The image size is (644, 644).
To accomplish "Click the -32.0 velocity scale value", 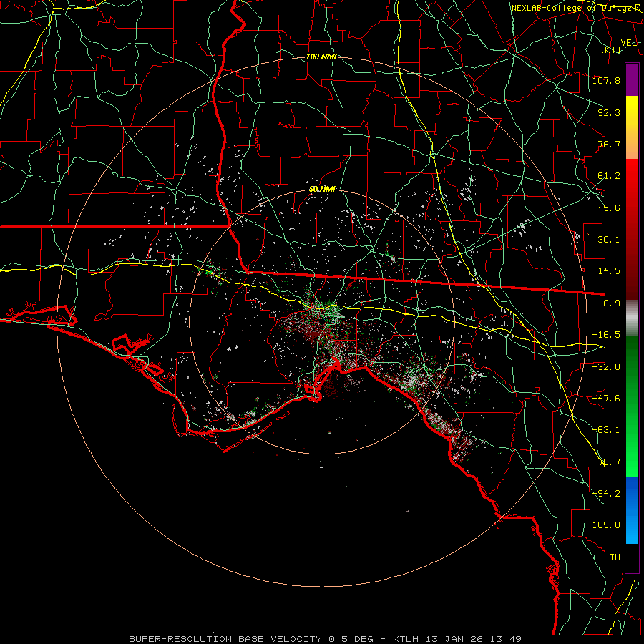I will coord(606,366).
